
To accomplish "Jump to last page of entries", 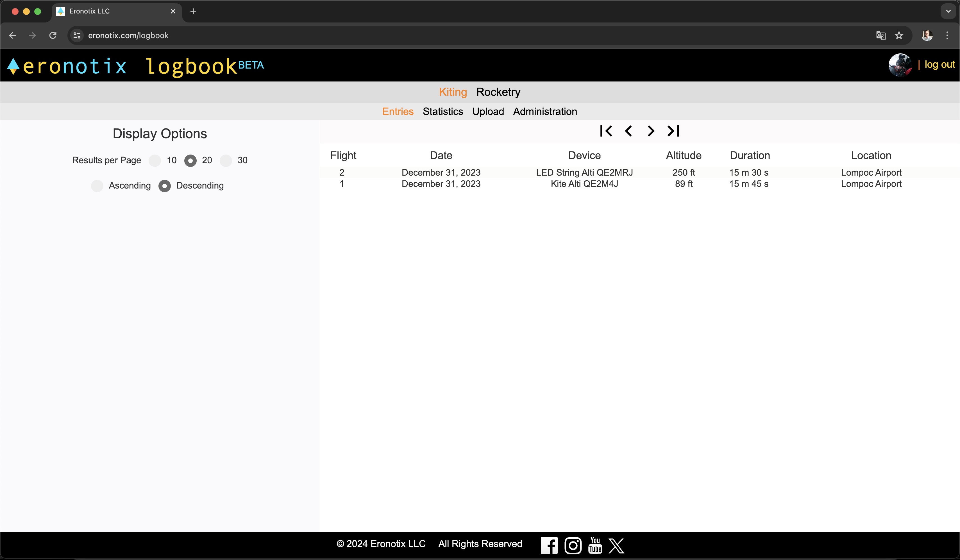I will click(673, 131).
